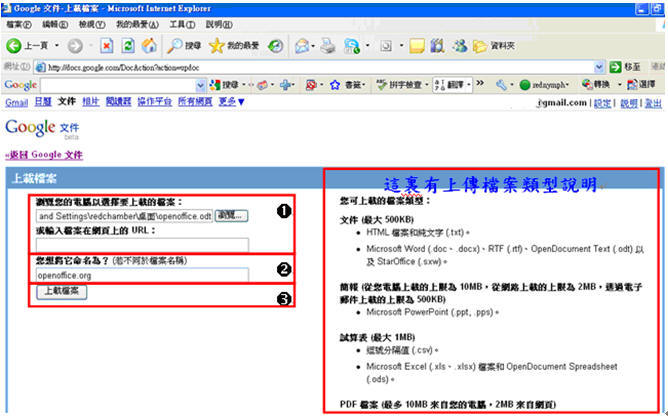
Task: Click the file path input field
Action: click(124, 216)
